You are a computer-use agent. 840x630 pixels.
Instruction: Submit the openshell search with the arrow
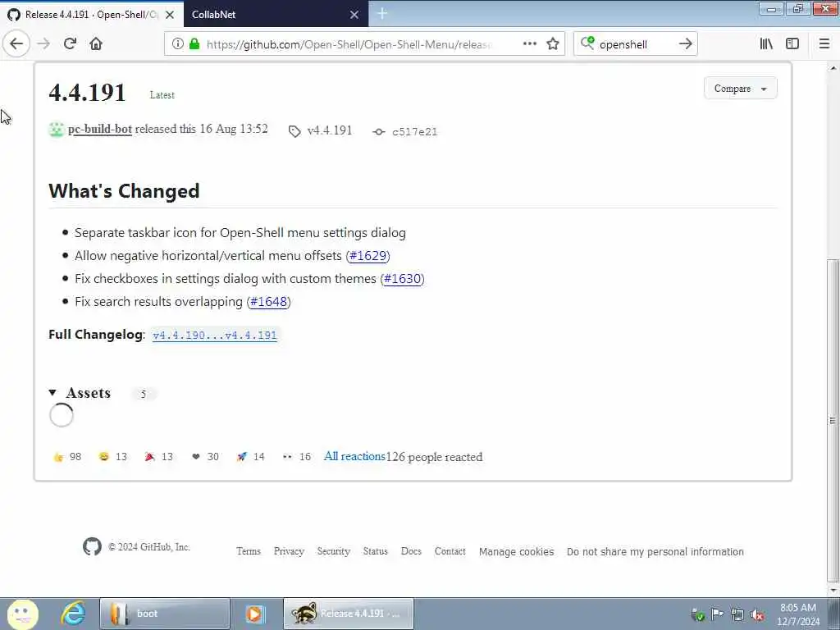(685, 44)
